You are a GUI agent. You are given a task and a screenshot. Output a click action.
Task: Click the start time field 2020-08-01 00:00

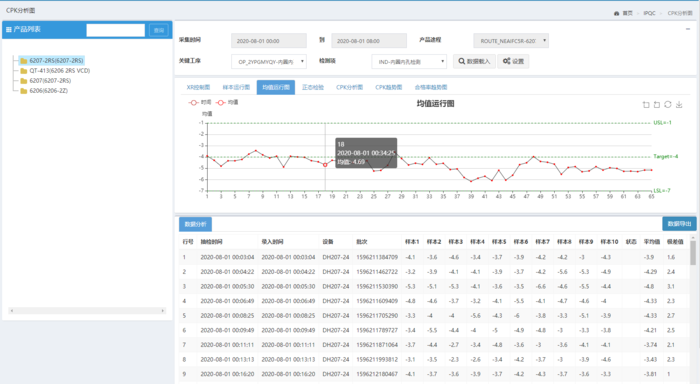click(x=269, y=41)
